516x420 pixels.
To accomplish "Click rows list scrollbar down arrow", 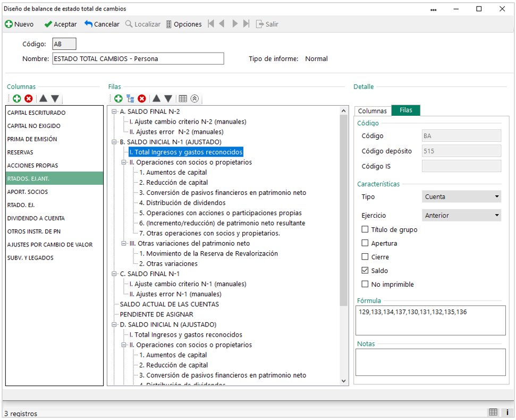I will 344,381.
